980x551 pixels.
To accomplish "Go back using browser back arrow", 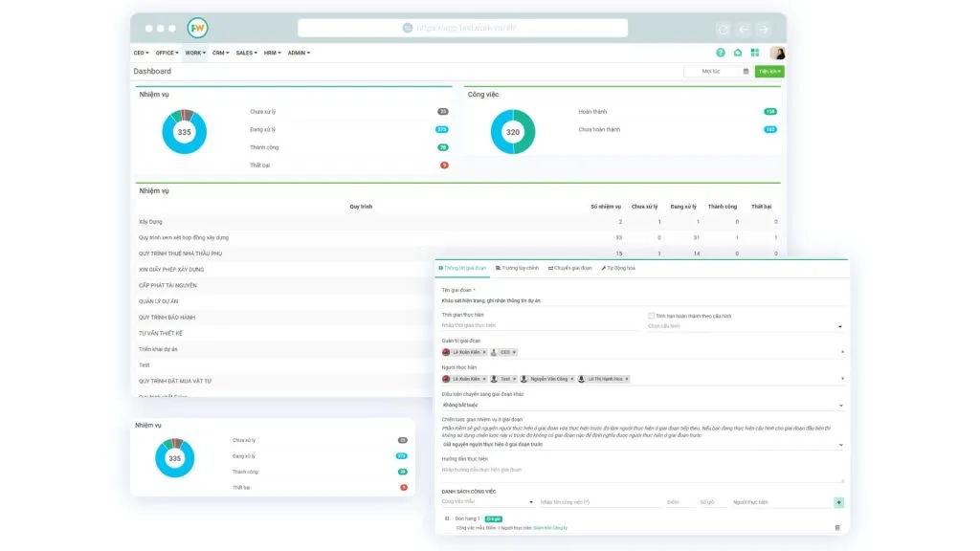I will (743, 30).
